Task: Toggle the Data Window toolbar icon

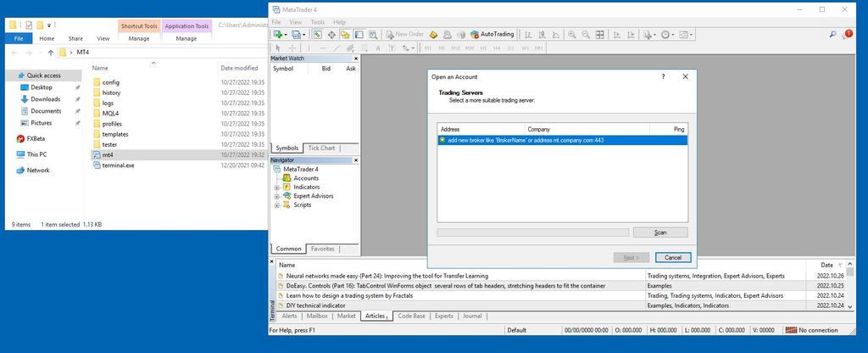Action: click(x=331, y=34)
